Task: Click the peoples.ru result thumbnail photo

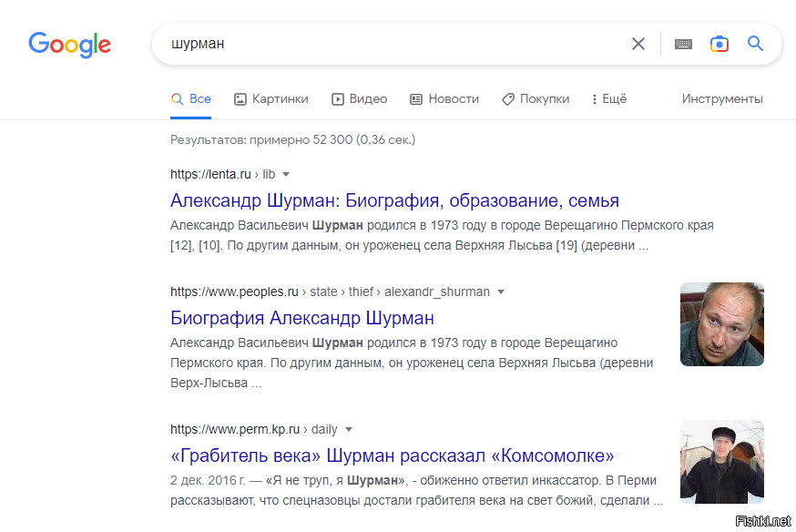Action: pos(722,324)
